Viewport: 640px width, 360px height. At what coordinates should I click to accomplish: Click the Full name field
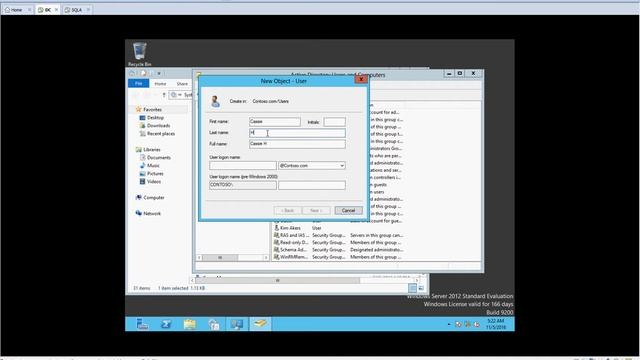[x=297, y=144]
